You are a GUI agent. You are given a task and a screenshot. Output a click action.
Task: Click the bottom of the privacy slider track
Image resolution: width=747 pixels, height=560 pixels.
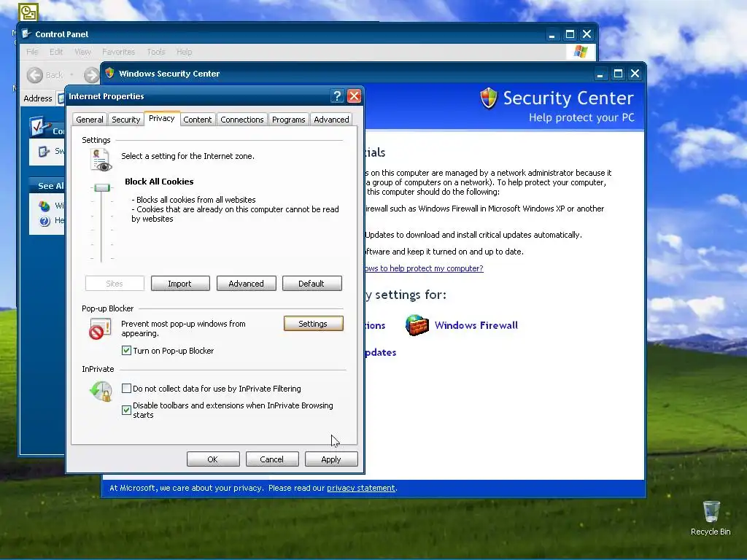(x=101, y=259)
